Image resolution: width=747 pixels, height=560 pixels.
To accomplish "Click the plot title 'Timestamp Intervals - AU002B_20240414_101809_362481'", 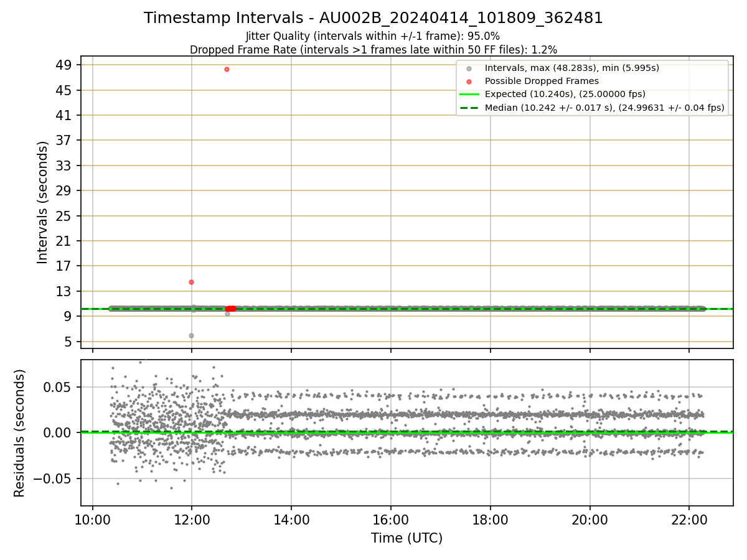I will (x=374, y=18).
